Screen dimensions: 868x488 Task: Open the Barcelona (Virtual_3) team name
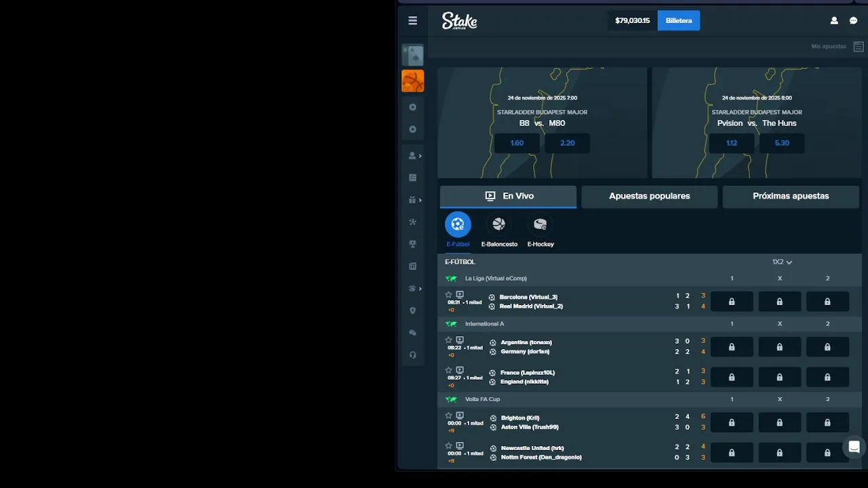528,297
